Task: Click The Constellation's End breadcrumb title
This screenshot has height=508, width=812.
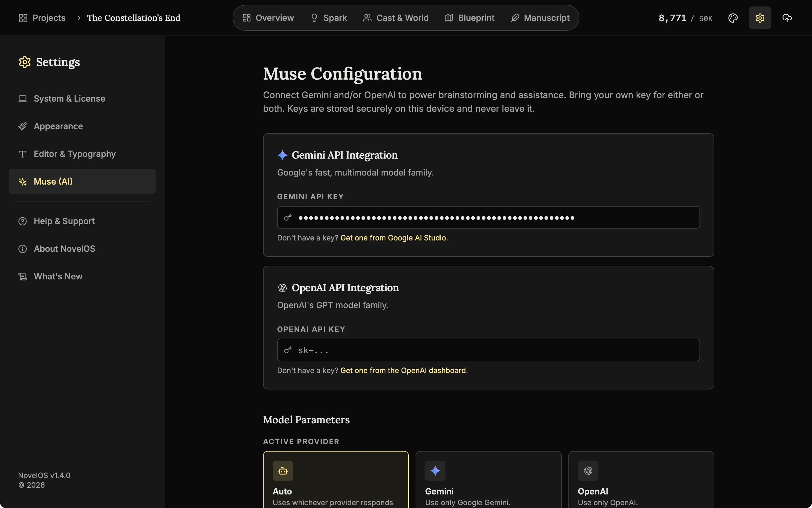Action: (x=134, y=18)
